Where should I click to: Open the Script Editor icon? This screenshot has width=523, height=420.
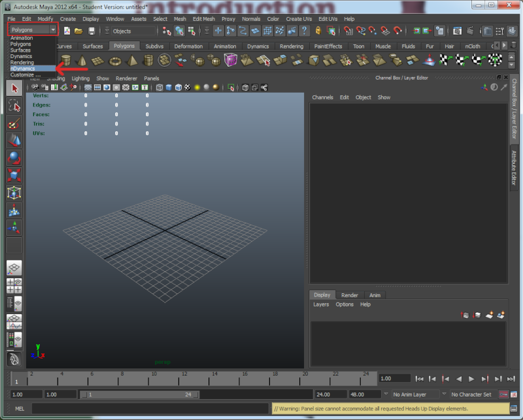pyautogui.click(x=514, y=409)
